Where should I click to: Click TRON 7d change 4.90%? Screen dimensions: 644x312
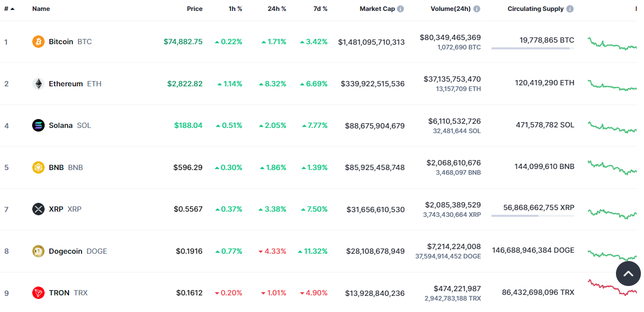[x=314, y=293]
